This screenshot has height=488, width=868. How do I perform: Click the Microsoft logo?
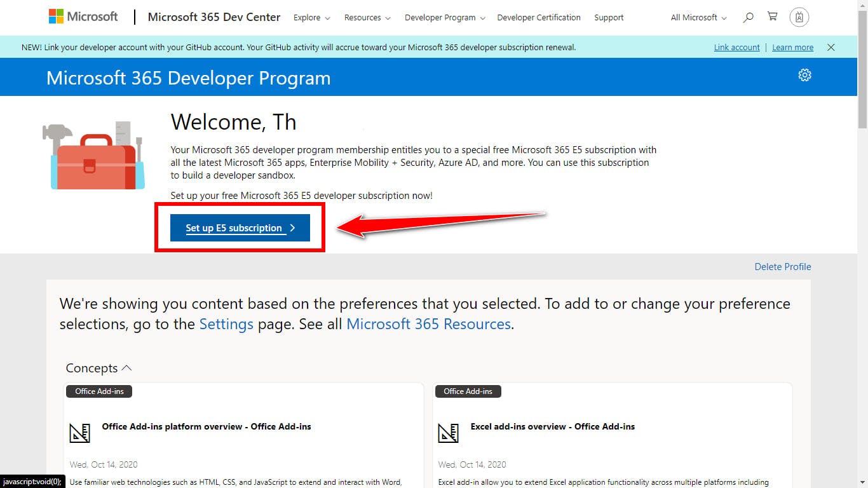(83, 17)
